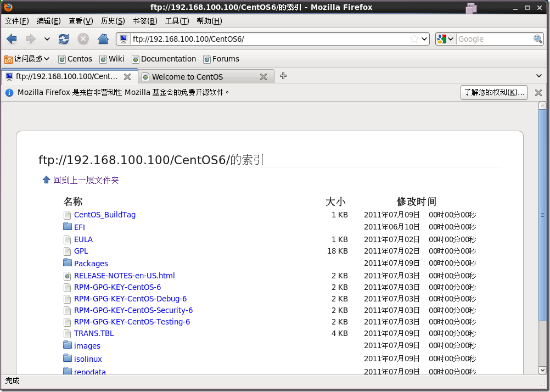Click 回到上一层文件夹 link
The image size is (550, 392).
click(x=86, y=181)
